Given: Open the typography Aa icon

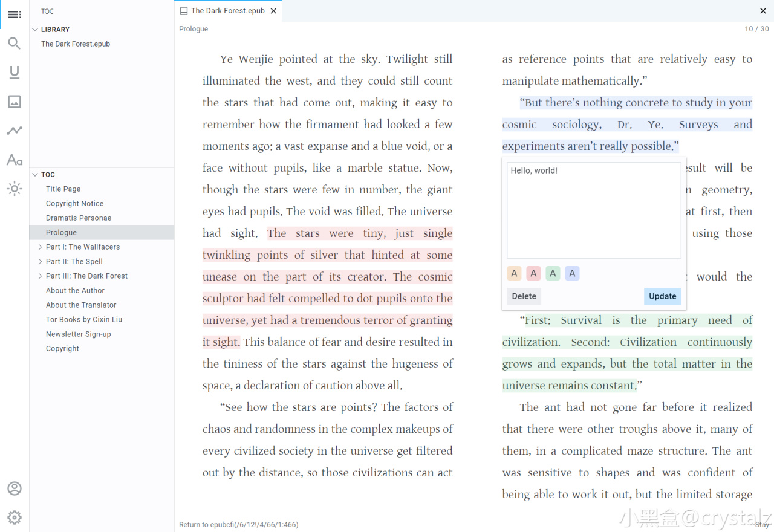Looking at the screenshot, I should (15, 160).
